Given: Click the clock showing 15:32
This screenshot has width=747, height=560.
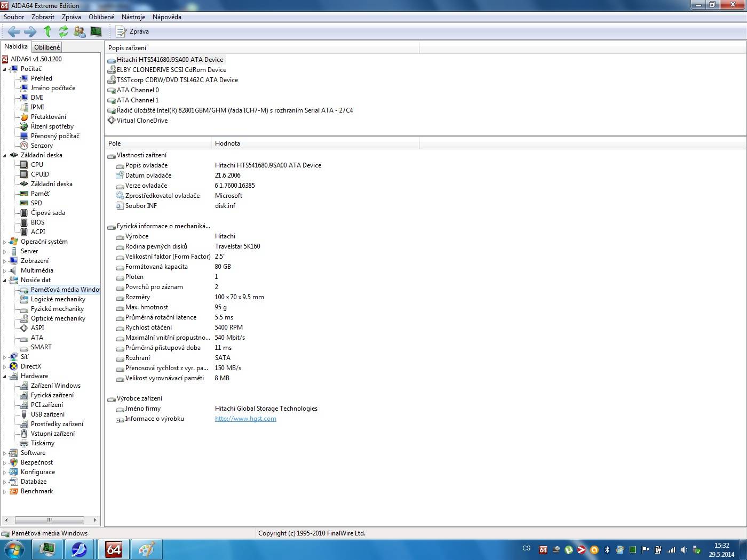Looking at the screenshot, I should 721,546.
